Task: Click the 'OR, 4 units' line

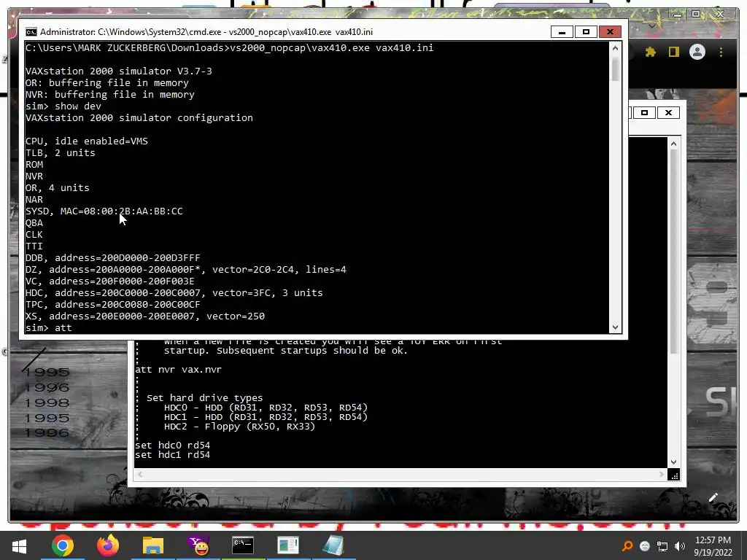Action: [57, 188]
